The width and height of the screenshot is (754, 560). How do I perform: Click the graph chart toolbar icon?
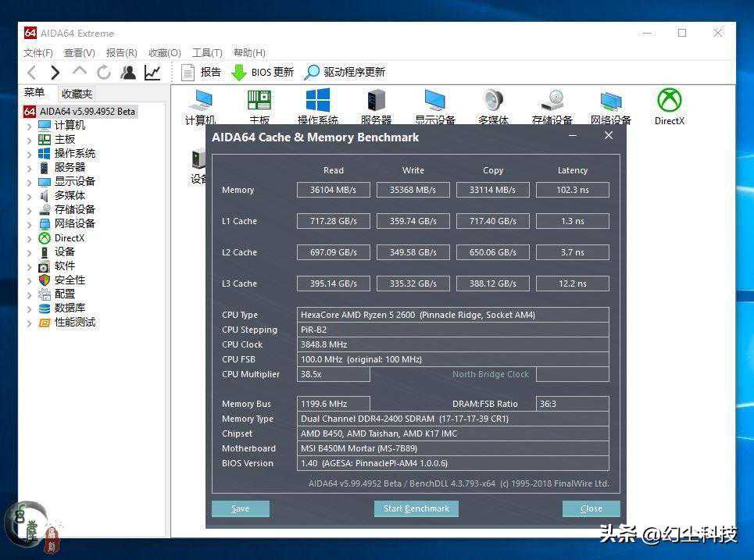152,73
